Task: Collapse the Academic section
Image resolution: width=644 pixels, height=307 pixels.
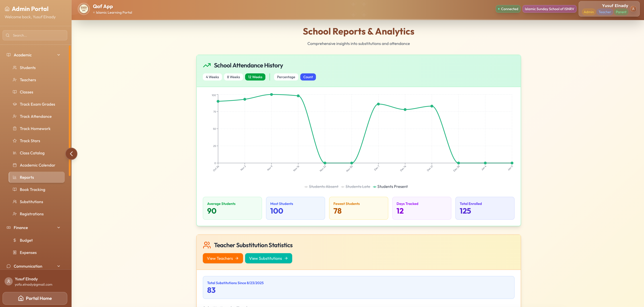Action: point(59,55)
